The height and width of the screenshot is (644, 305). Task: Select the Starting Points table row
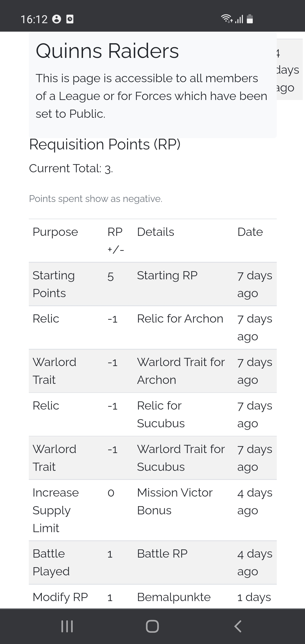pyautogui.click(x=152, y=284)
